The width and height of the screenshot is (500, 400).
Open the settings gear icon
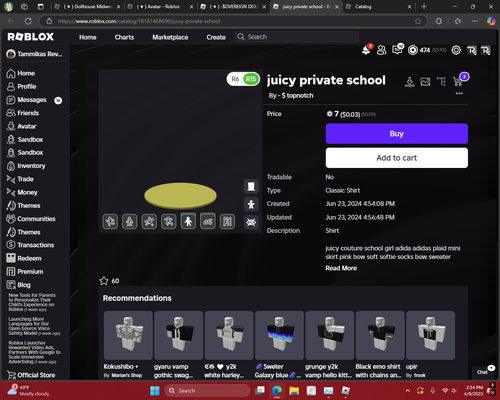[x=456, y=50]
